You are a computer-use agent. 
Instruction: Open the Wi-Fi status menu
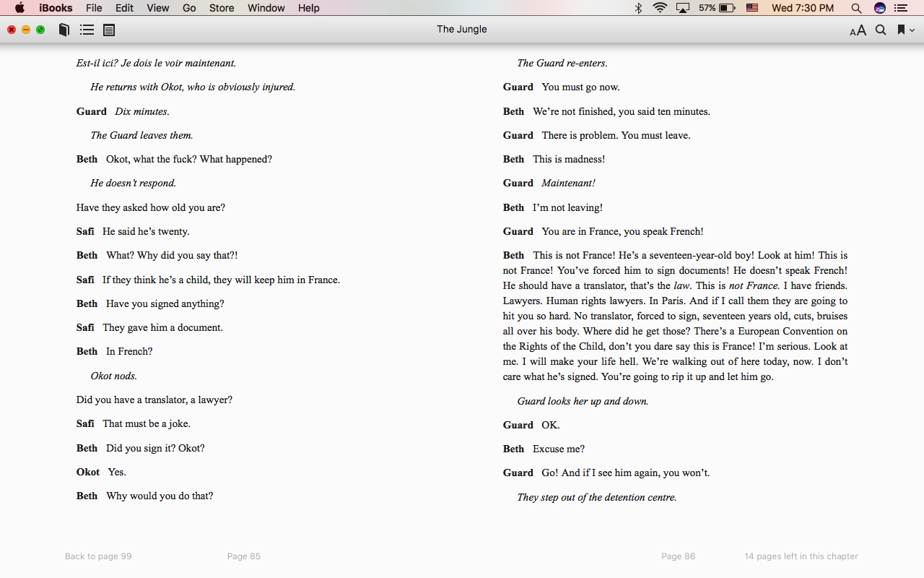(660, 8)
